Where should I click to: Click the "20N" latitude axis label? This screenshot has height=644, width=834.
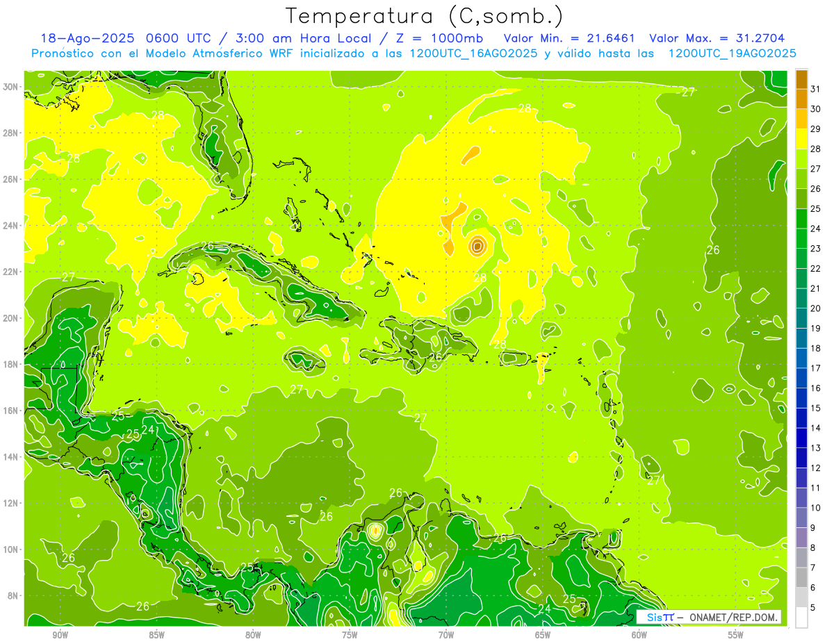tap(11, 318)
